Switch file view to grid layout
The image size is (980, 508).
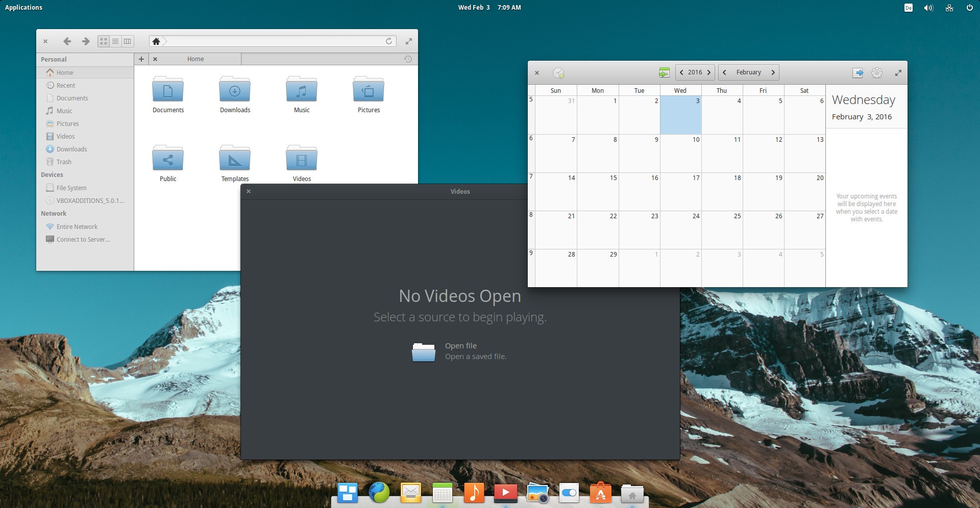(103, 41)
